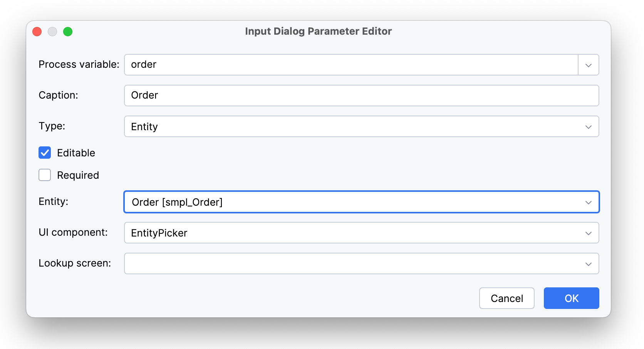Click the dialog title bar text
Viewport: 644px width, 349px height.
point(318,31)
